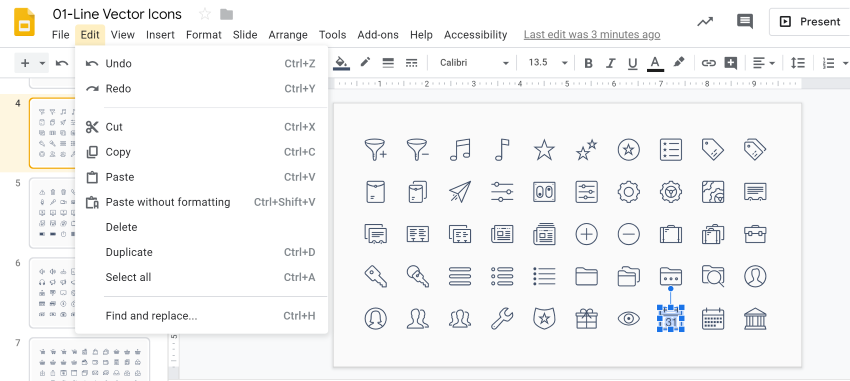Toggle italic formatting
This screenshot has height=381, width=850.
click(x=610, y=63)
